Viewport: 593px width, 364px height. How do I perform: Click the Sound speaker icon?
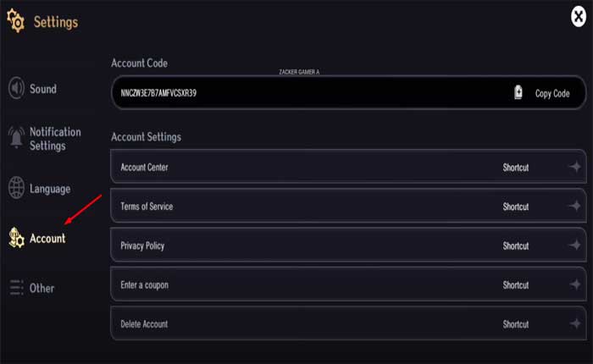tap(16, 88)
